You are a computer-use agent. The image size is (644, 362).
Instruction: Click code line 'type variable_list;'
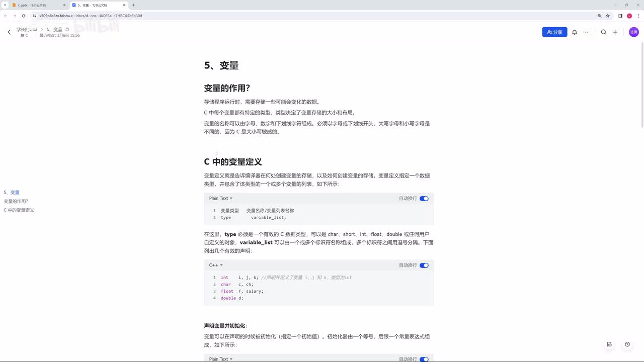[x=254, y=218]
